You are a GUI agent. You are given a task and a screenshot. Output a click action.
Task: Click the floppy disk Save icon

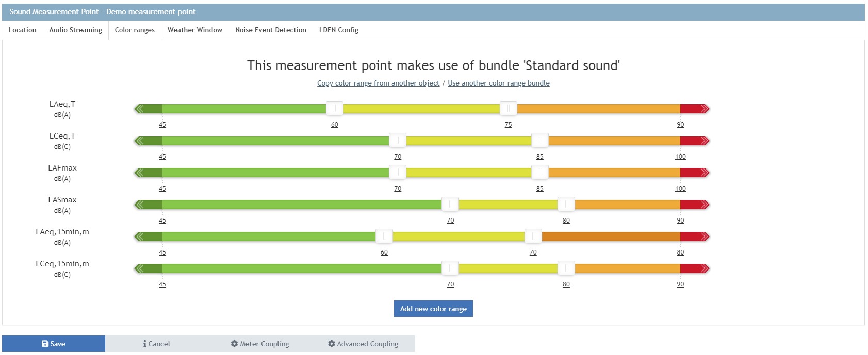tap(45, 344)
